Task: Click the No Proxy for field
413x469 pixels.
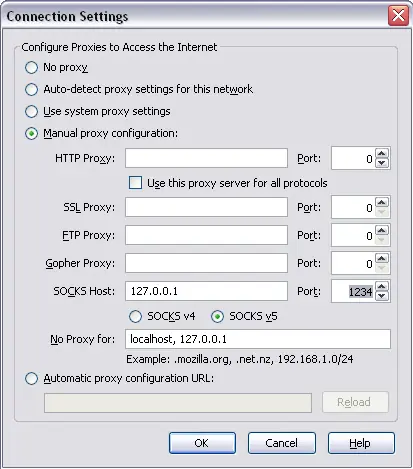Action: (258, 339)
